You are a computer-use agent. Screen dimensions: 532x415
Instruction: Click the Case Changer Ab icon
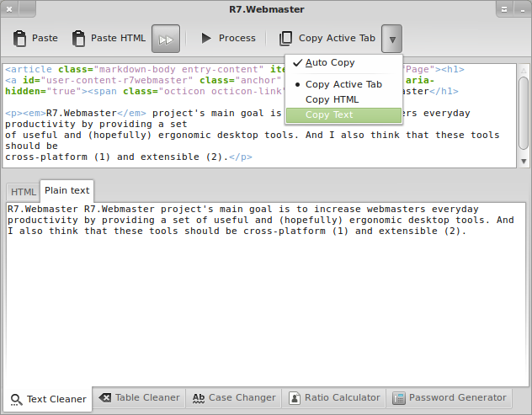pyautogui.click(x=199, y=398)
